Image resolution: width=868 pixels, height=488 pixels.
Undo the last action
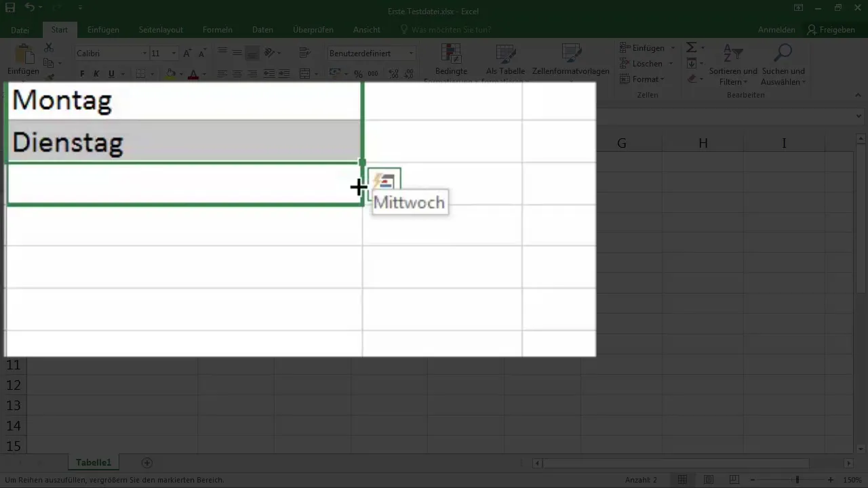pos(30,8)
